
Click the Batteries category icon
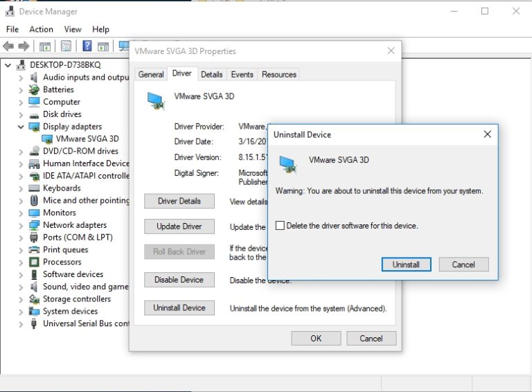(34, 89)
